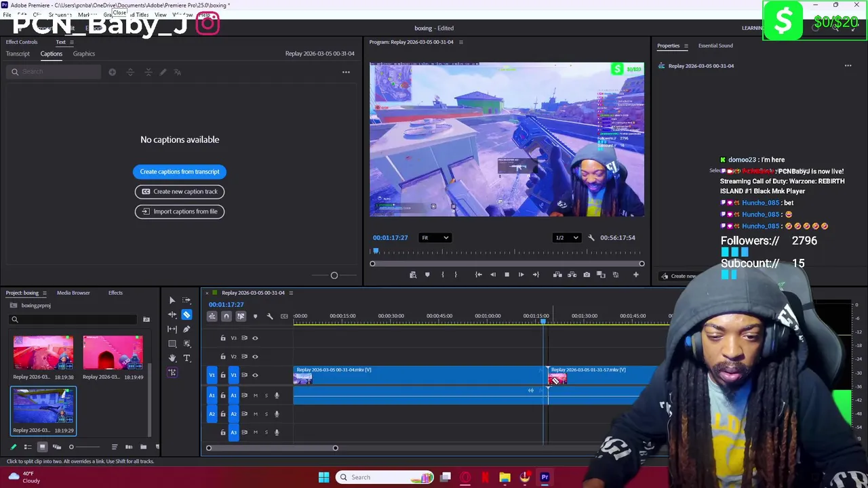The height and width of the screenshot is (488, 868).
Task: Click Create captions from transcript
Action: point(180,171)
